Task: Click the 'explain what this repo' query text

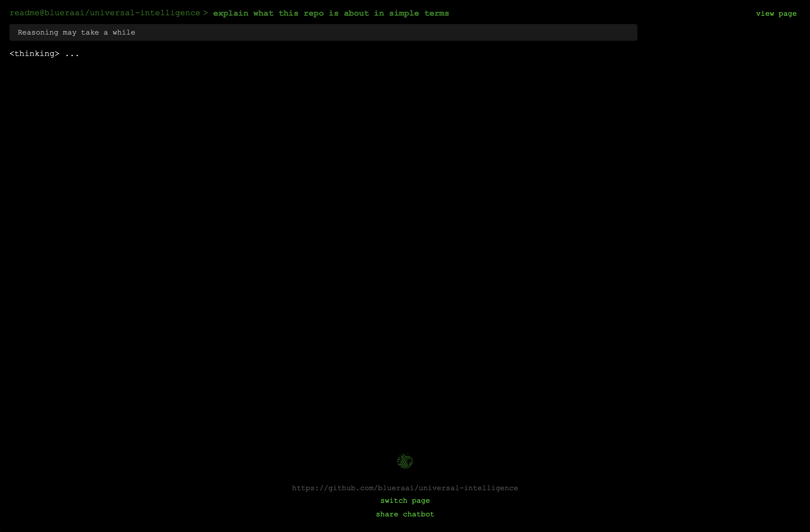Action: coord(268,13)
